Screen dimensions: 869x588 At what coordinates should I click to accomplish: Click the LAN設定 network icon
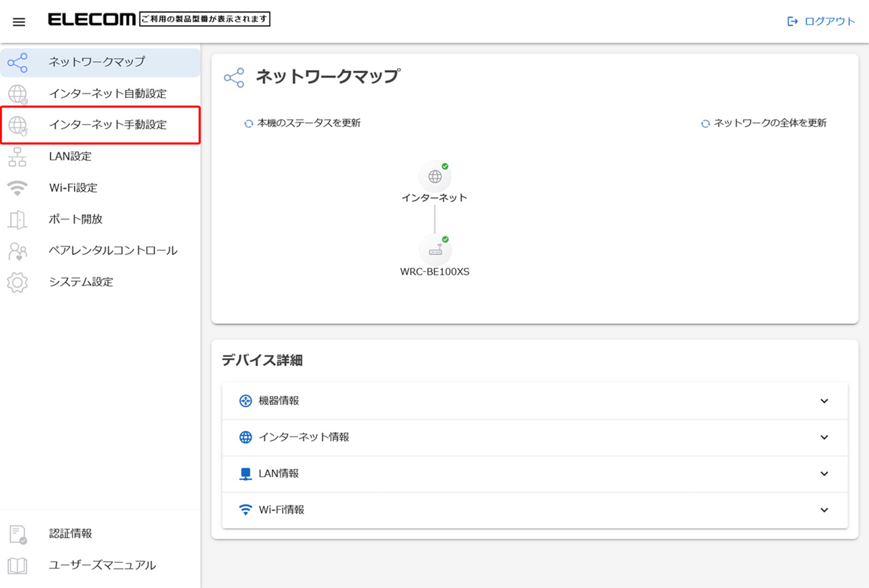17,157
